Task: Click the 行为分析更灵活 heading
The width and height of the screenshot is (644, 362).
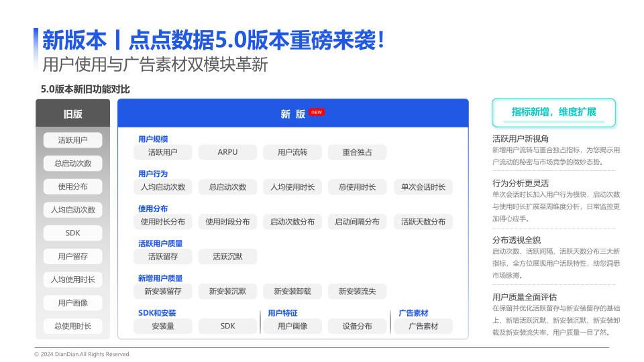Action: tap(521, 183)
